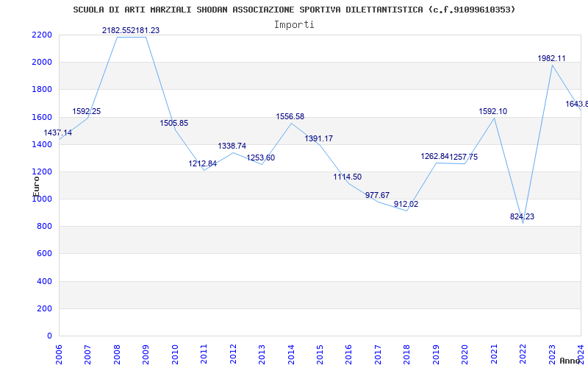The height and width of the screenshot is (368, 588).
Task: Click the 2019 year label
Action: [x=436, y=354]
